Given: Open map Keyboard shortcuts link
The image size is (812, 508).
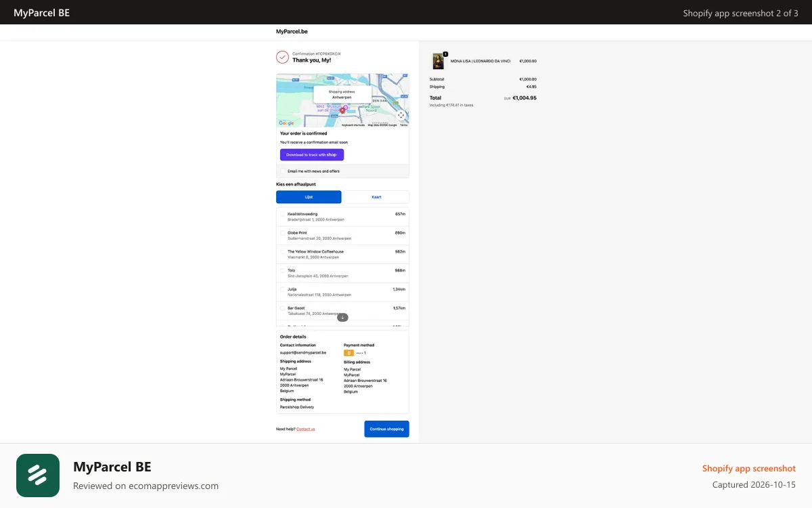Looking at the screenshot, I should [353, 125].
